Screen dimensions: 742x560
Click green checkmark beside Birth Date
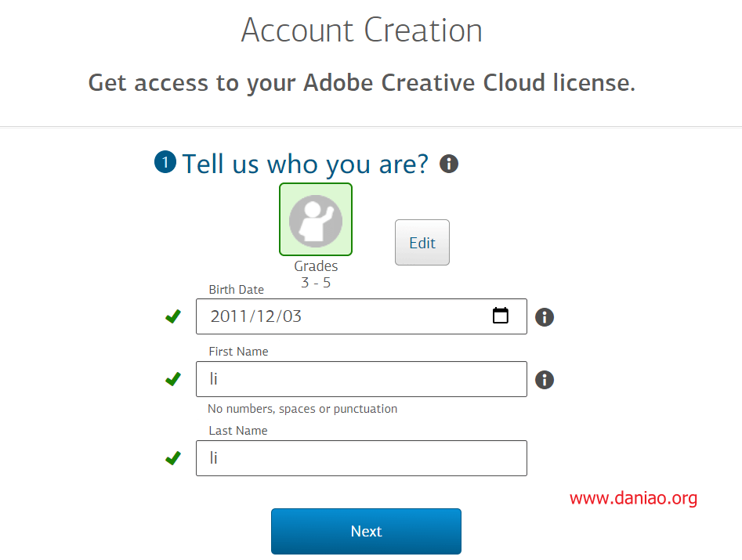[173, 316]
